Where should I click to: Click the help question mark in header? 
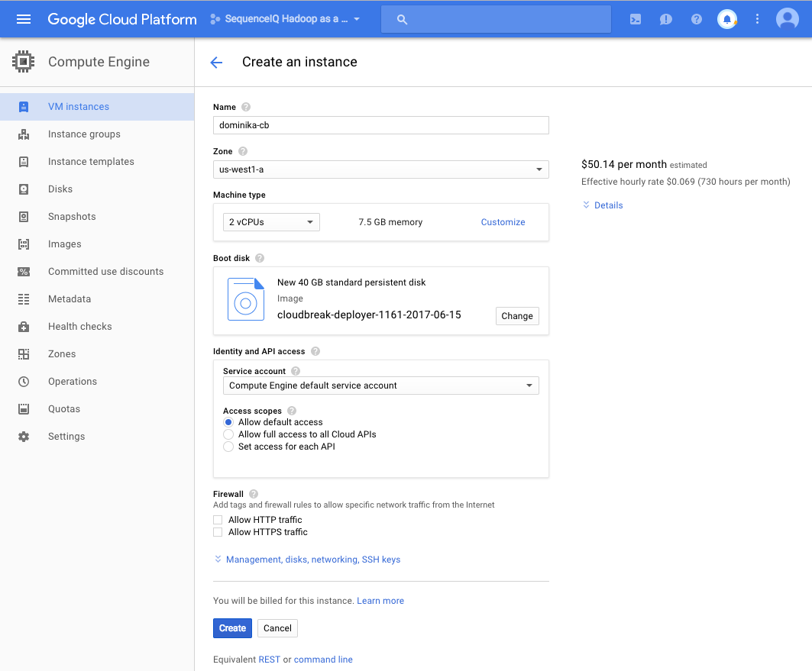click(x=696, y=19)
